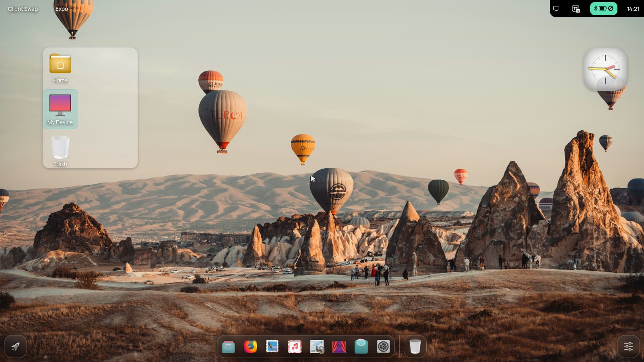This screenshot has height=362, width=644.
Task: Expand the Bluetooth and battery status pill
Action: tap(603, 8)
